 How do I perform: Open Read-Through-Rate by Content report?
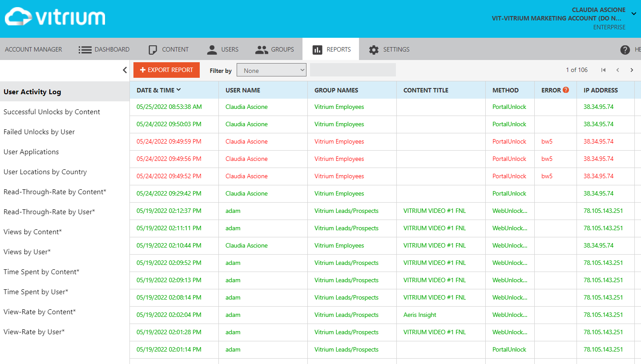click(55, 192)
